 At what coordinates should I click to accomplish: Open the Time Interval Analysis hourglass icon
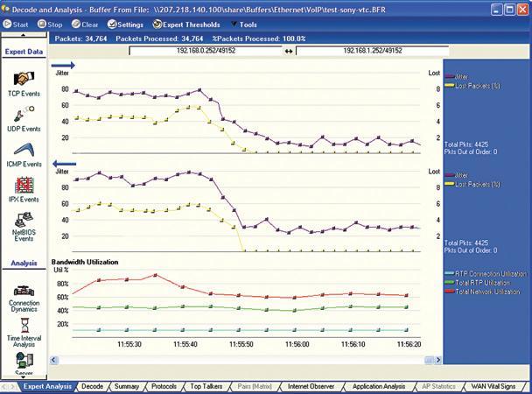[24, 326]
